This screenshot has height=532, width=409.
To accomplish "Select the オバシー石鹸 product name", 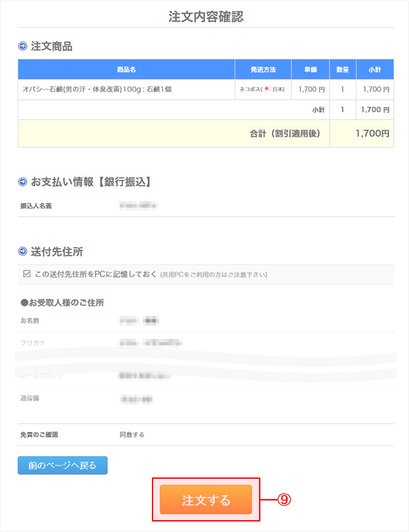I will pos(97,89).
